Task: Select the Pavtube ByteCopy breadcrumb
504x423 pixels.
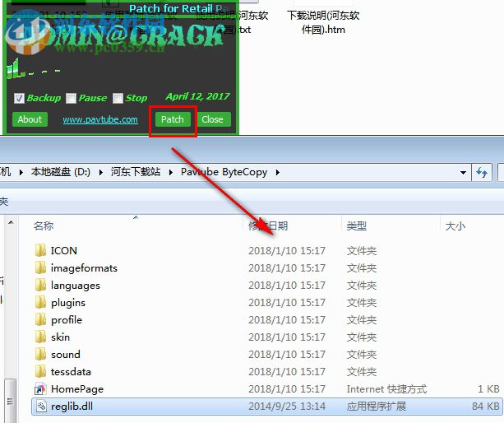Action: 224,172
